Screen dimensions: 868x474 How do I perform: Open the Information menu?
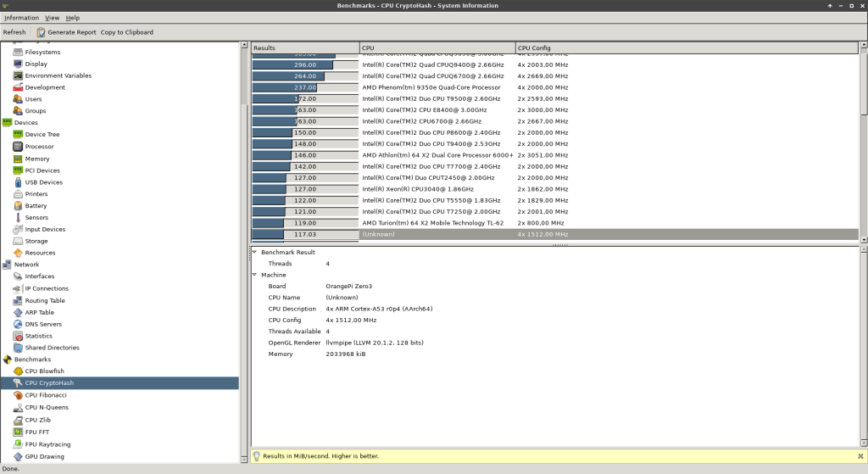21,18
